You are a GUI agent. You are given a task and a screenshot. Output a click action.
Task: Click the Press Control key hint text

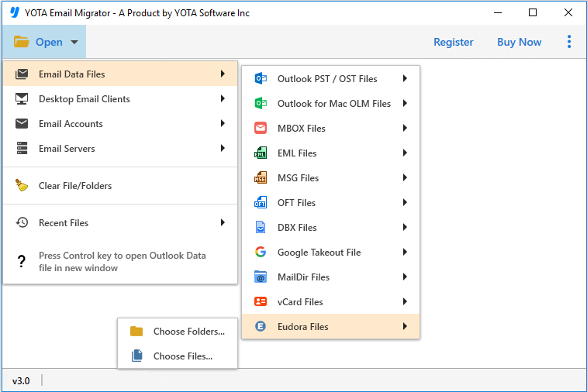123,261
